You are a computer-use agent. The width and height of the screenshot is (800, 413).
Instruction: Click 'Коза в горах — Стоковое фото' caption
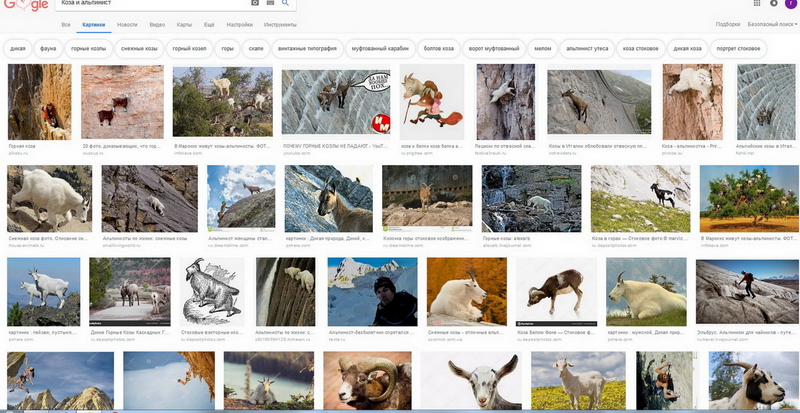(x=640, y=238)
